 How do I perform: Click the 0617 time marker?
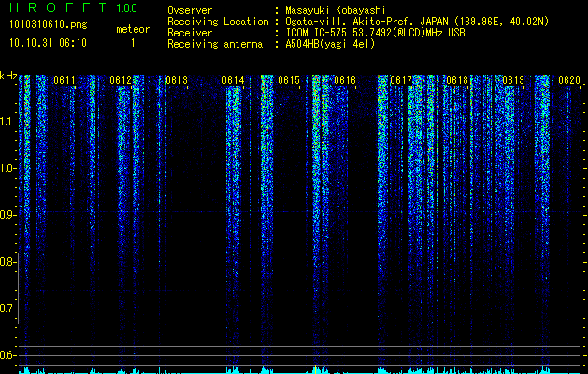(401, 80)
